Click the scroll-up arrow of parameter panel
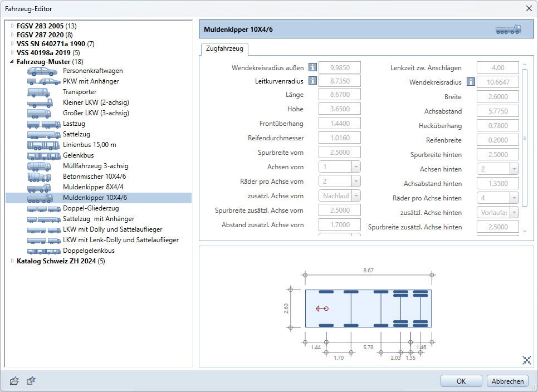 (524, 65)
